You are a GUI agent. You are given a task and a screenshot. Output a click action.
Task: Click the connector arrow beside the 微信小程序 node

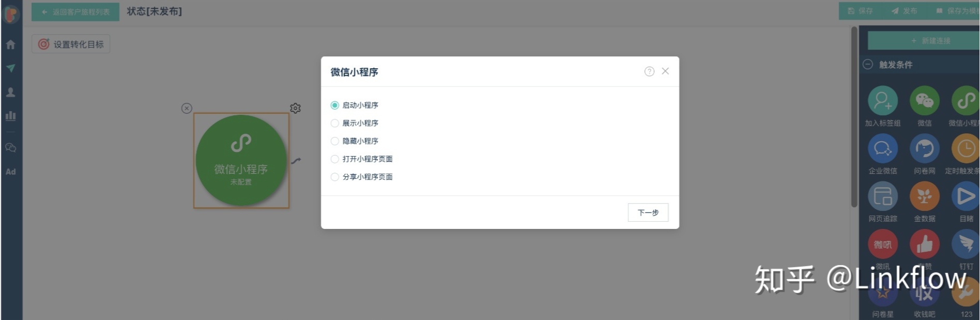(296, 161)
